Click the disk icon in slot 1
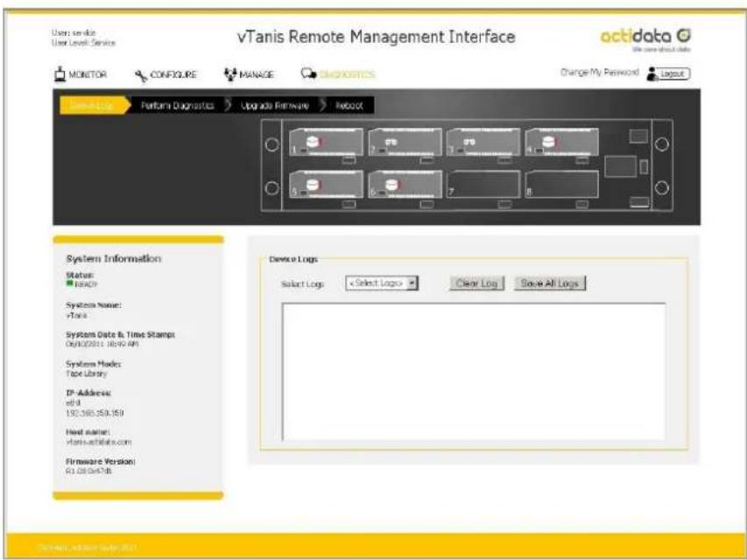This screenshot has width=747, height=560. pyautogui.click(x=313, y=142)
